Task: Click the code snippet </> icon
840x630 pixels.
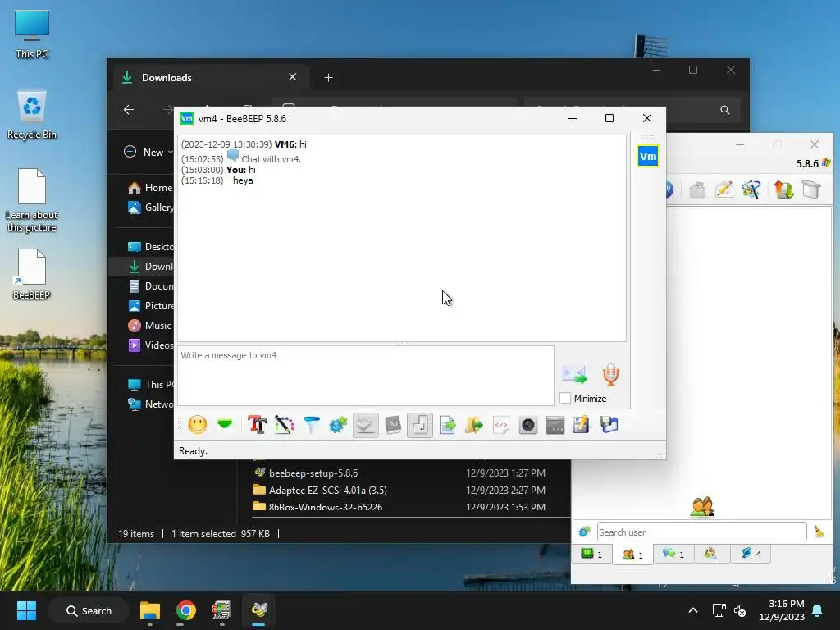Action: coord(501,425)
